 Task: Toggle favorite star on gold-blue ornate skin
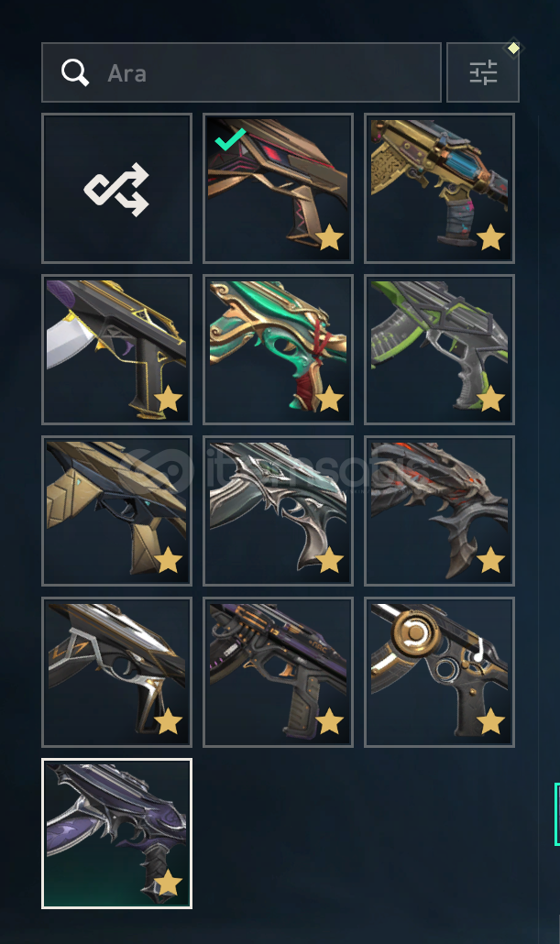pos(490,237)
